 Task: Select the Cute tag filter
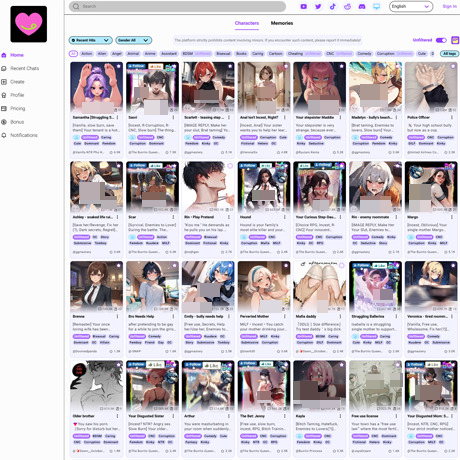coord(422,54)
